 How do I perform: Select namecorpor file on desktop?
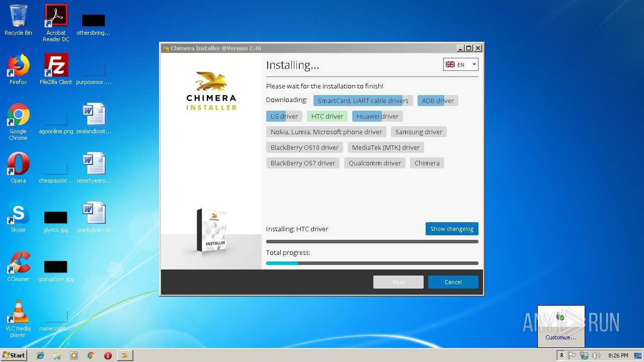point(56,322)
